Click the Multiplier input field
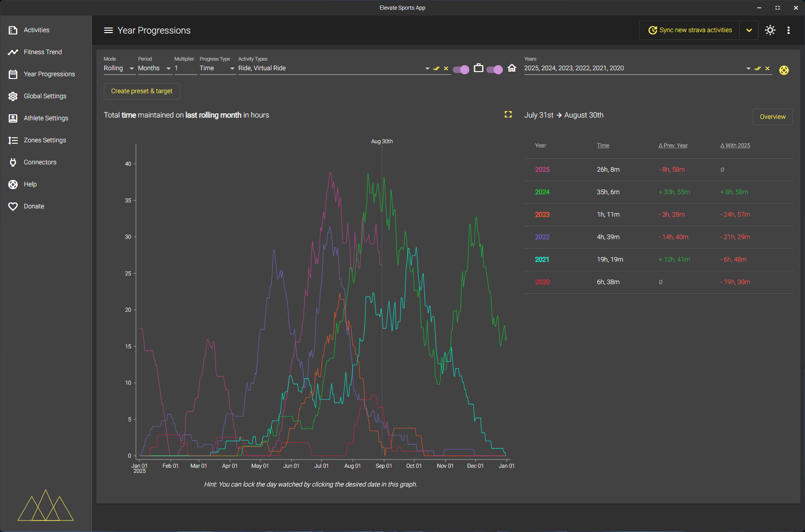Viewport: 805px width, 532px height. [x=185, y=68]
